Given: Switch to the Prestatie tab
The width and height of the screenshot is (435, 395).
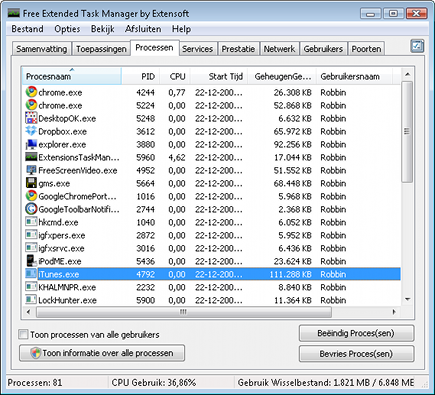Looking at the screenshot, I should 238,49.
